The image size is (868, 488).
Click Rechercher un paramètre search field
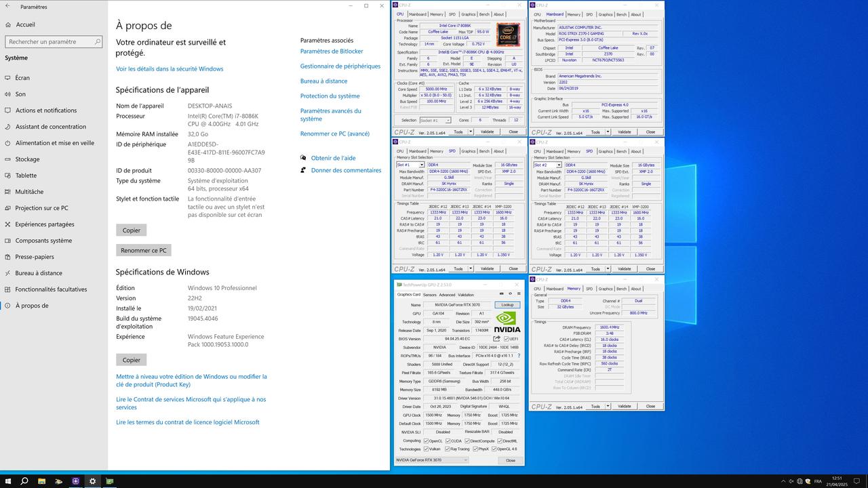pos(54,41)
